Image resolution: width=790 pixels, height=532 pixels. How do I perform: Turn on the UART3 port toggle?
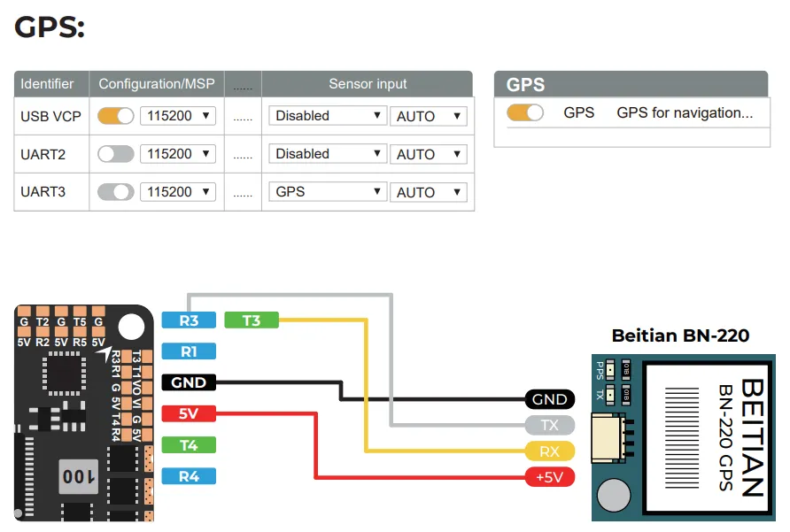(116, 191)
